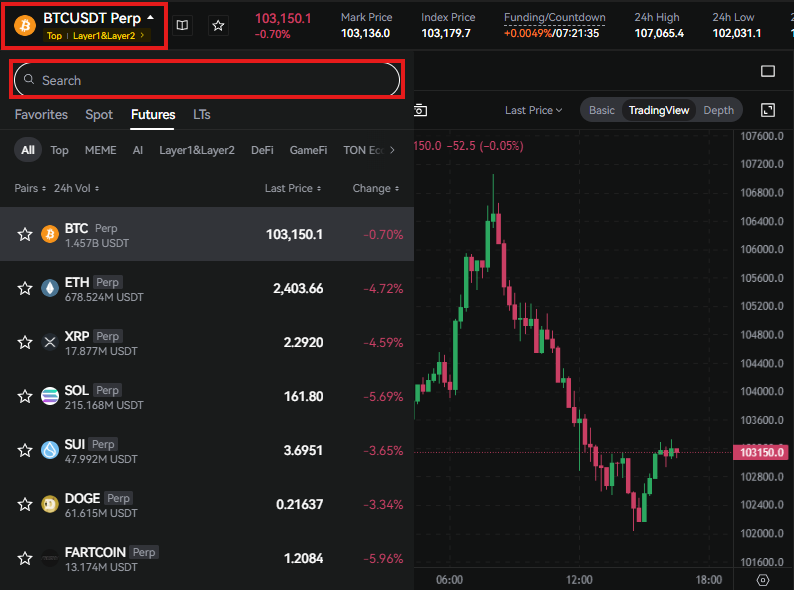The height and width of the screenshot is (590, 794).
Task: Click the Mark Price value 103,136.0
Action: [365, 33]
